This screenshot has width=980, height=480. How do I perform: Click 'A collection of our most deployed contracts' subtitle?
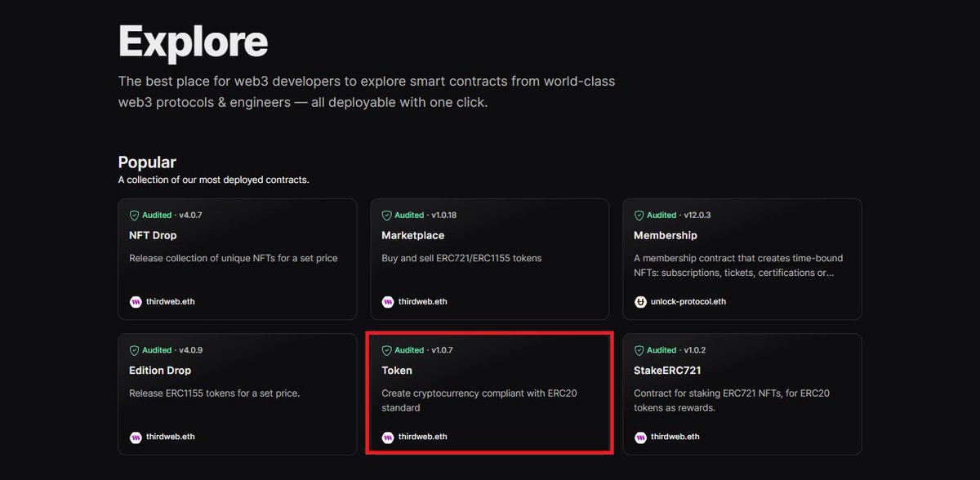coord(213,180)
